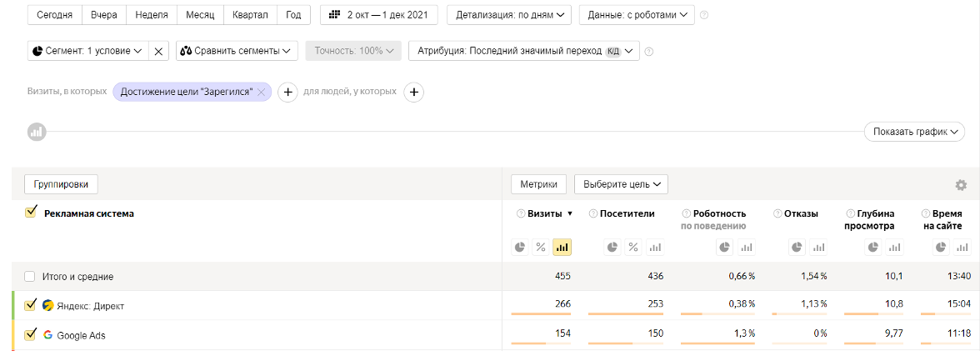Image resolution: width=980 pixels, height=356 pixels.
Task: Click the Группировки button
Action: coord(62,184)
